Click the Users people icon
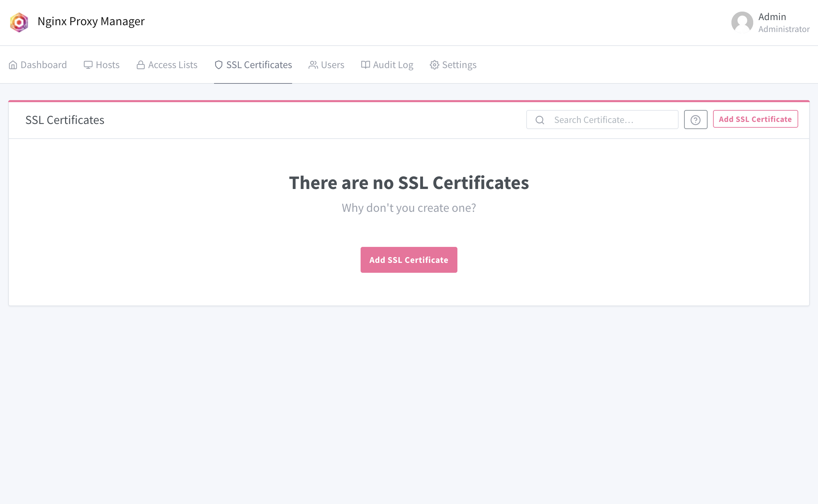The height and width of the screenshot is (504, 818). pos(313,65)
